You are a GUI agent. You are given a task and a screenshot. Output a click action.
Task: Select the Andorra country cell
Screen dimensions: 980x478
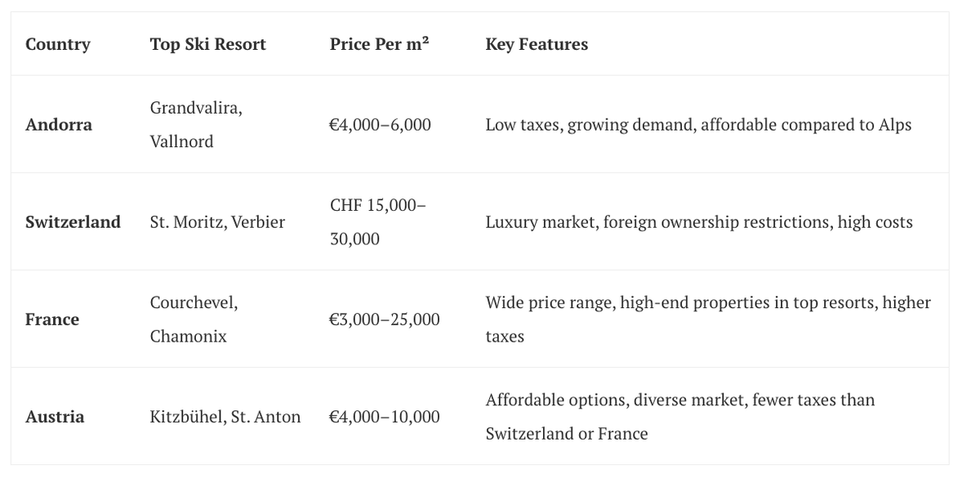[59, 124]
